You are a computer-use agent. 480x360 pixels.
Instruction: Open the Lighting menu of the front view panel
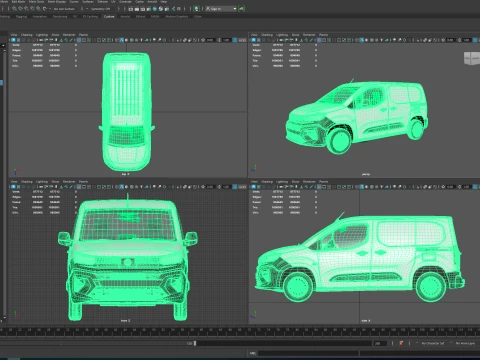[42, 182]
